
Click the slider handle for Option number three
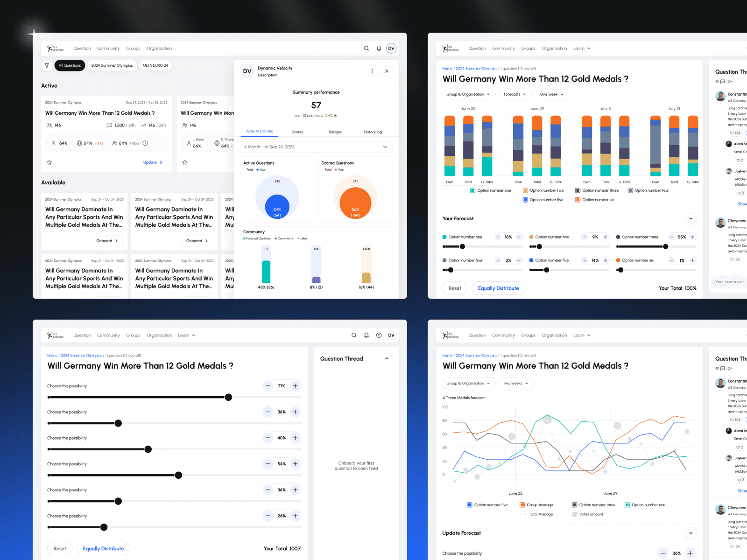666,246
